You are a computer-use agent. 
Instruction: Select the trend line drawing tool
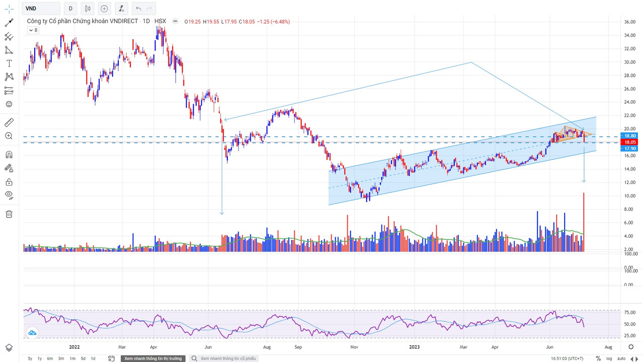coord(9,23)
